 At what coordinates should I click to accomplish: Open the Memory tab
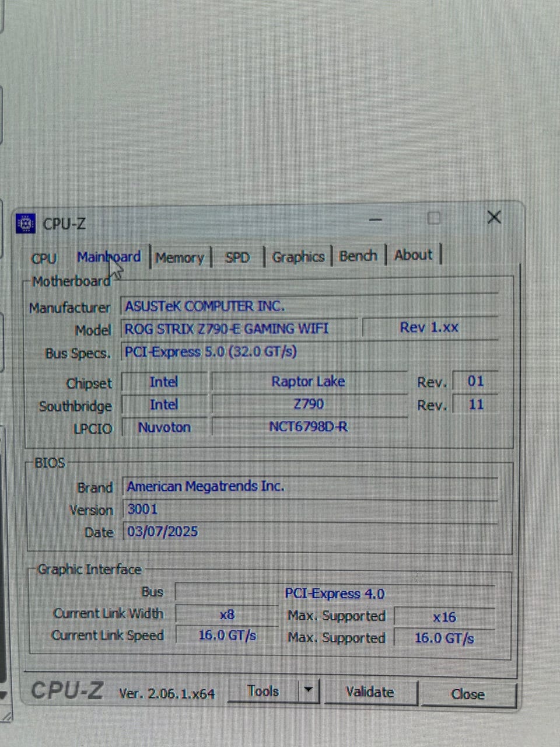(180, 258)
